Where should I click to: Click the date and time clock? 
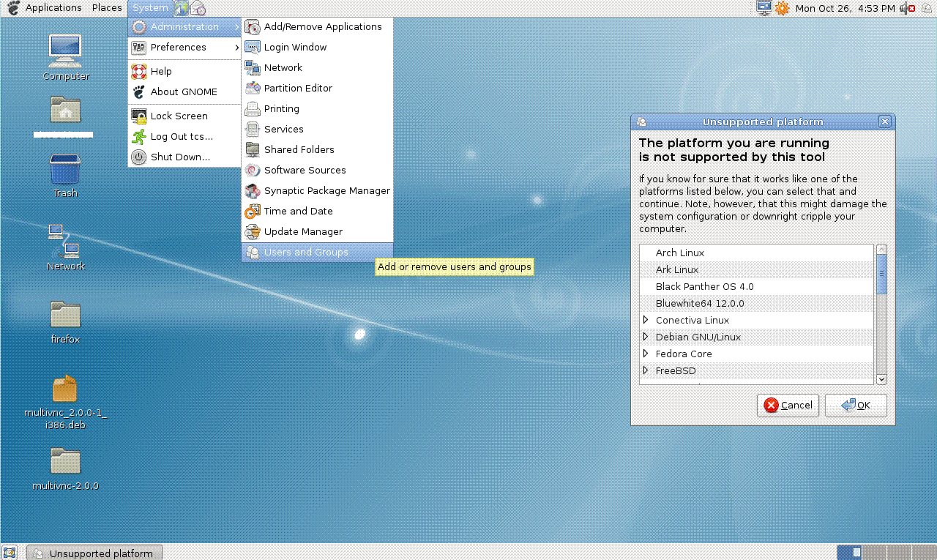pos(845,8)
